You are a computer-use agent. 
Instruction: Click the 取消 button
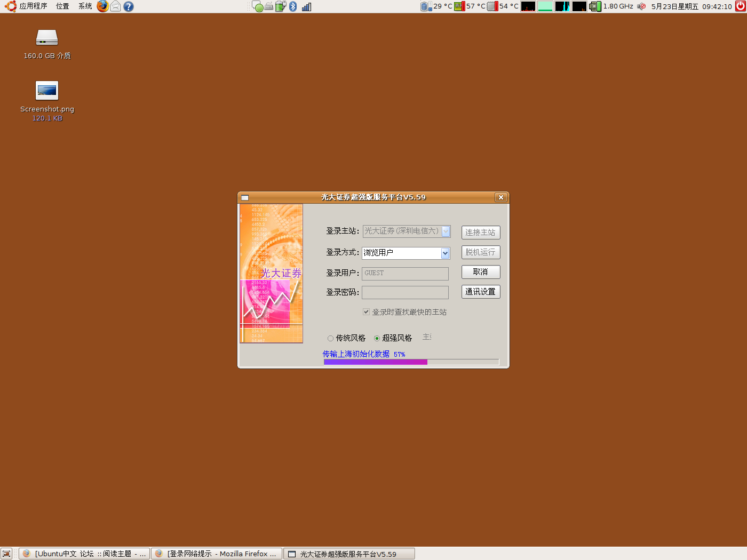(481, 272)
